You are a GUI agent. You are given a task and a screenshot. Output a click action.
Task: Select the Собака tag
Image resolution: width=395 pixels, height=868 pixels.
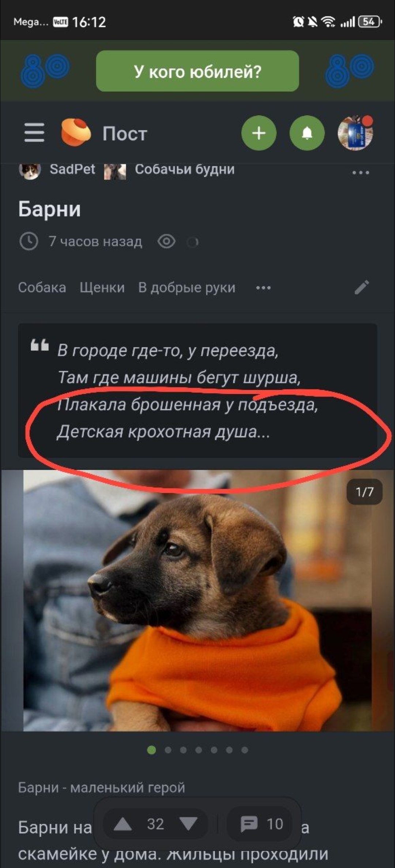(x=42, y=288)
